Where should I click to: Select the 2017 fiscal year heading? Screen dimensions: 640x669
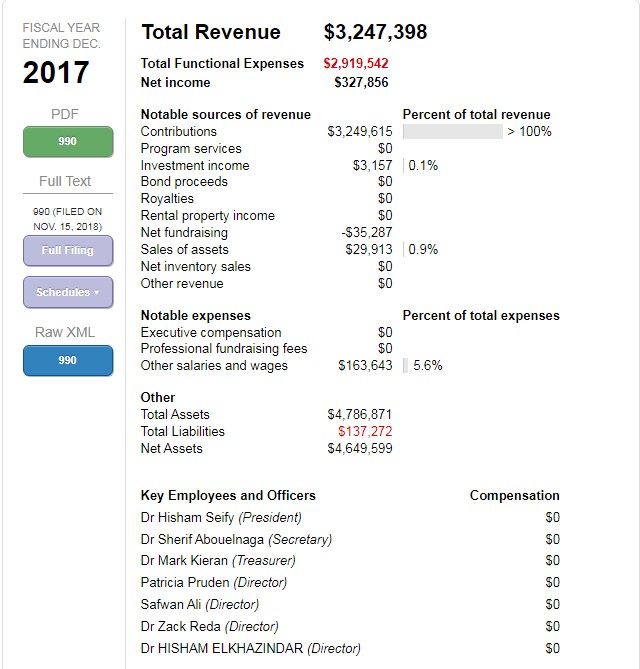pyautogui.click(x=56, y=73)
